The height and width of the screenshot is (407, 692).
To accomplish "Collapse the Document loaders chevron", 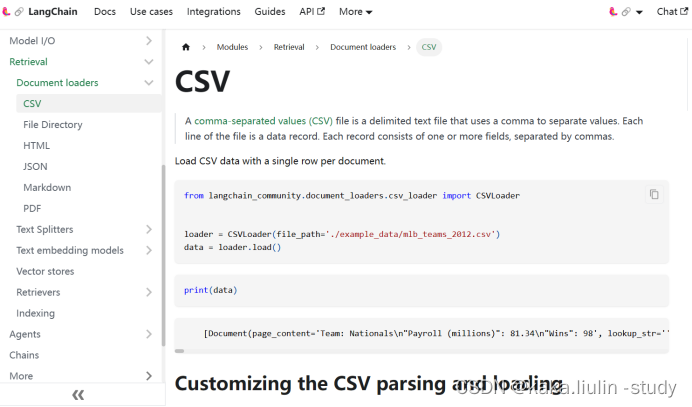I will pyautogui.click(x=149, y=83).
